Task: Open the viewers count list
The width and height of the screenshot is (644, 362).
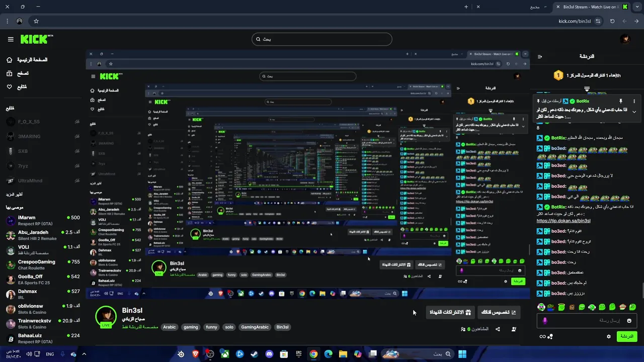Action: pyautogui.click(x=474, y=329)
